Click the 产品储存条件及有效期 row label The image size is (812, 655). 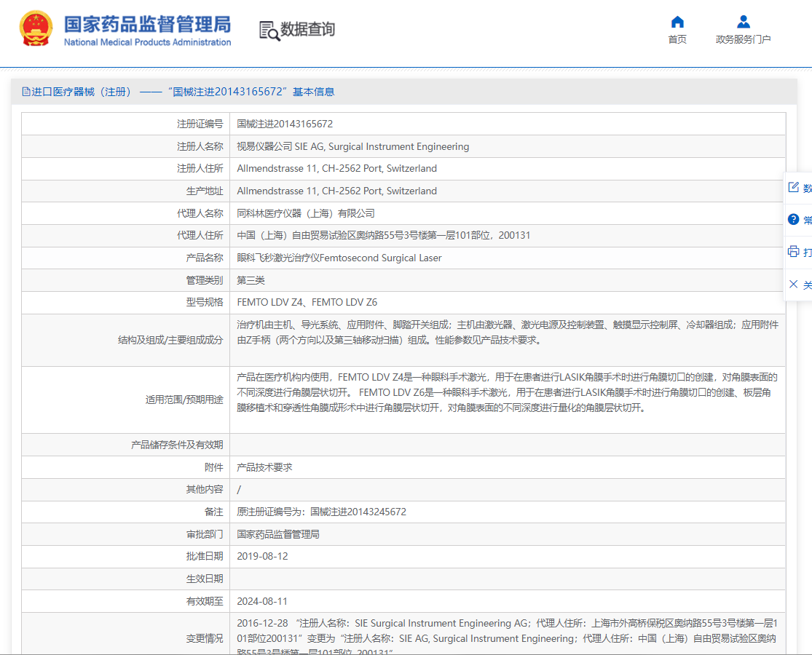[177, 445]
